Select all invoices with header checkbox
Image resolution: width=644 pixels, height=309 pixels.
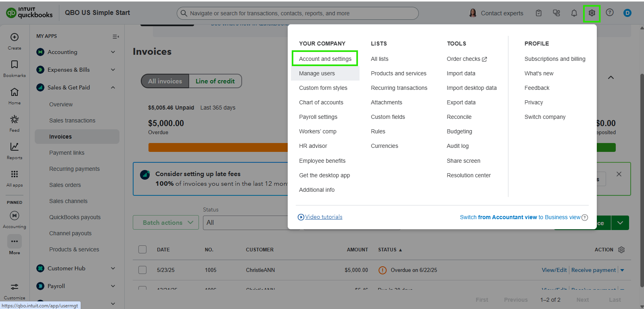pos(142,249)
